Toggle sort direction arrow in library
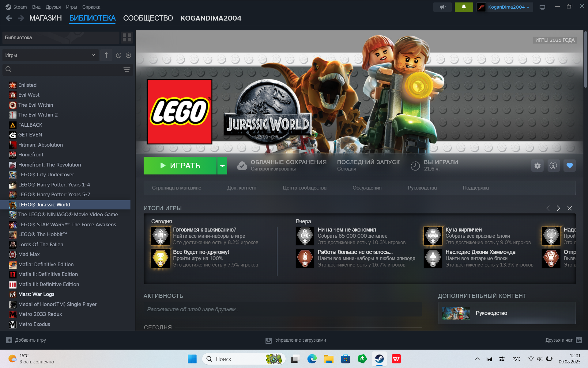The image size is (588, 368). point(106,55)
